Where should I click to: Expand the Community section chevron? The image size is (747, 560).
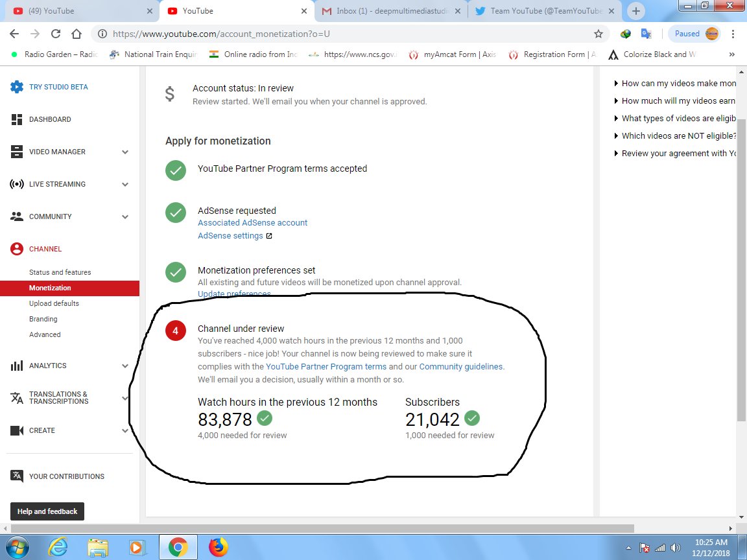tap(124, 216)
